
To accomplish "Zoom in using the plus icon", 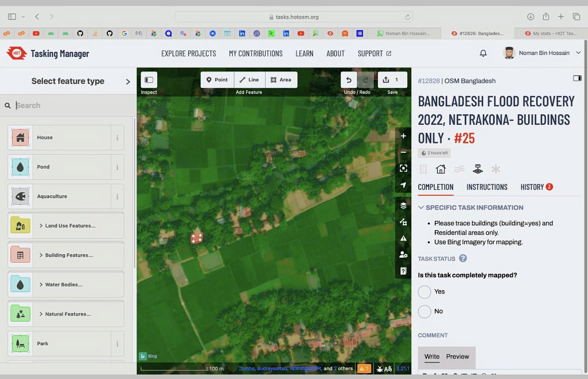I will tap(403, 135).
